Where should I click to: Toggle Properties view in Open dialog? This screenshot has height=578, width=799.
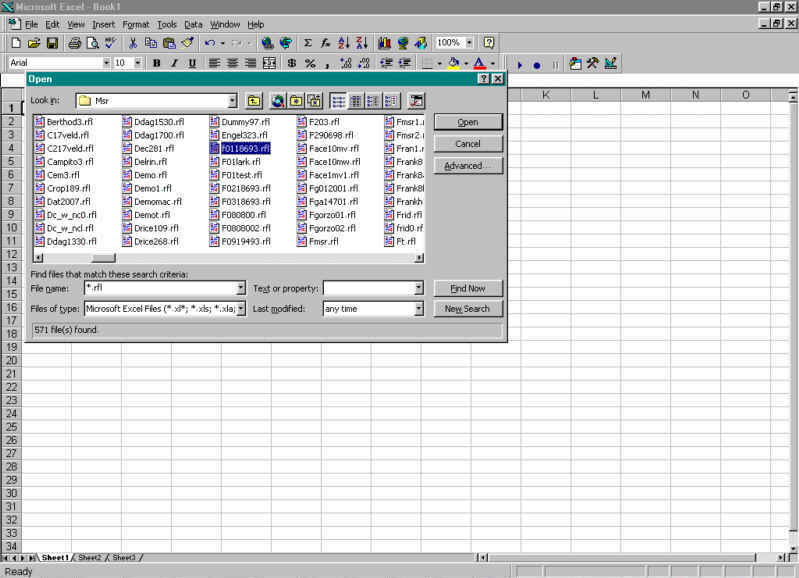click(x=373, y=101)
